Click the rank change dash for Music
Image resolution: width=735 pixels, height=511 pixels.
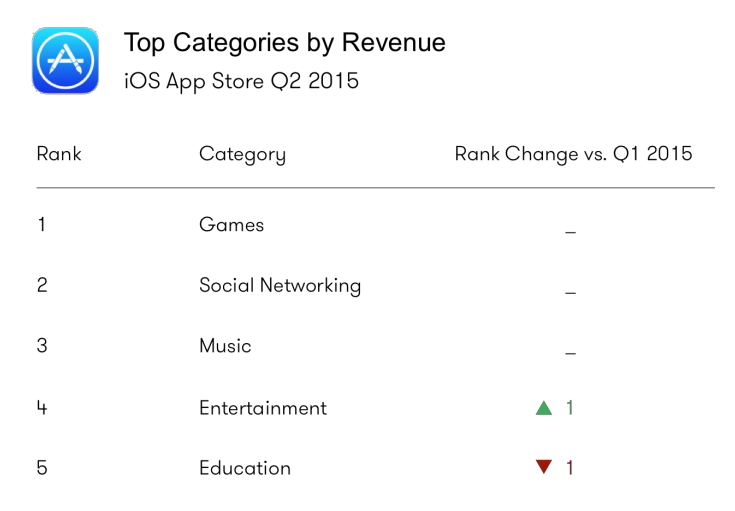click(x=570, y=353)
